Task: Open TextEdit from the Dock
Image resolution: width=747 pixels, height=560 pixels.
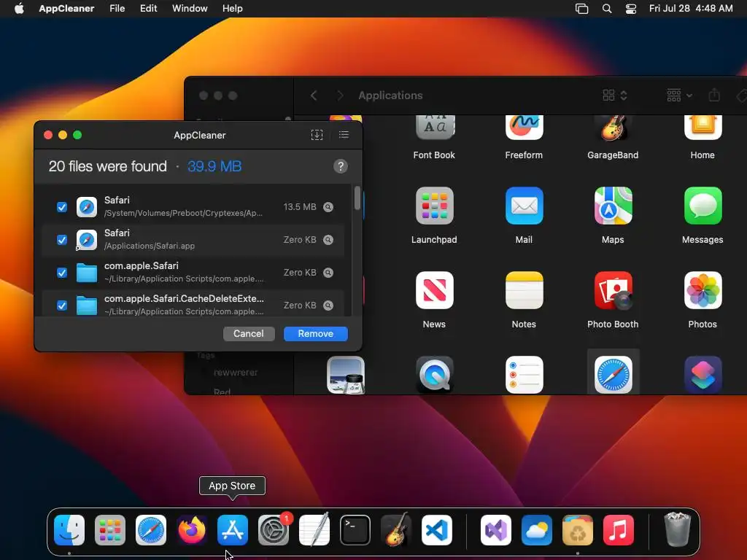Action: coord(314,530)
